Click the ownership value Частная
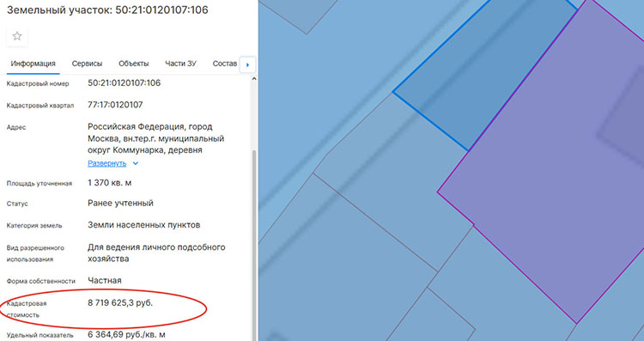Image resolution: width=644 pixels, height=341 pixels. (105, 281)
